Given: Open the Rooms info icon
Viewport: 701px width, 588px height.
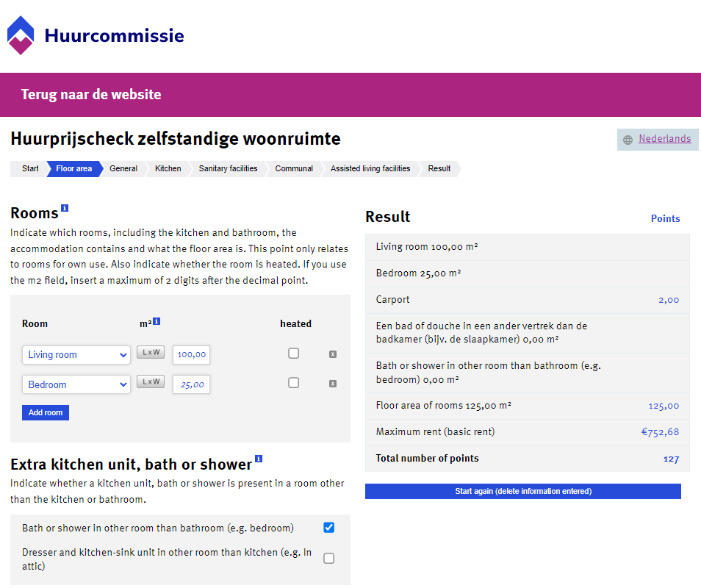Looking at the screenshot, I should 65,208.
